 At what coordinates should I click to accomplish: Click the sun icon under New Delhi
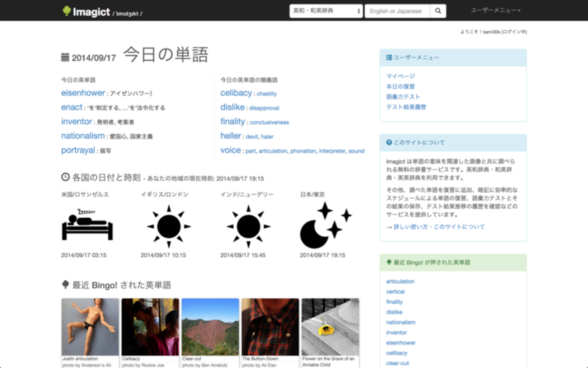pos(248,226)
